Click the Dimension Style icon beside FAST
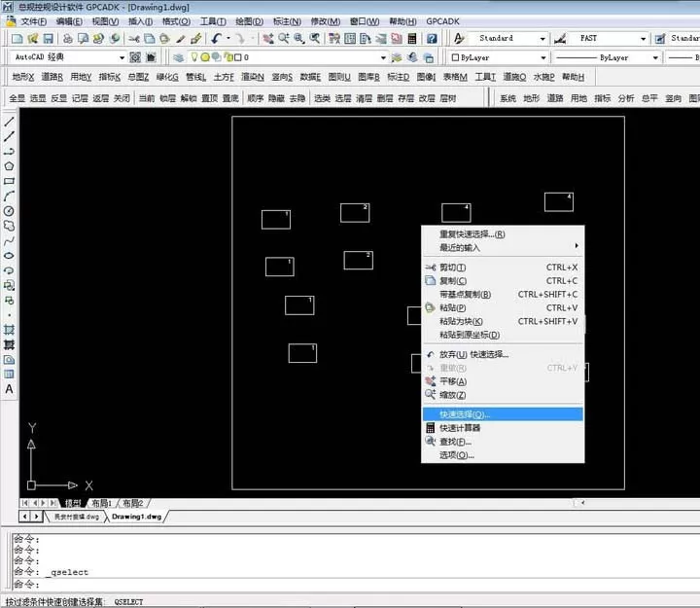The width and height of the screenshot is (700, 608). tap(560, 39)
